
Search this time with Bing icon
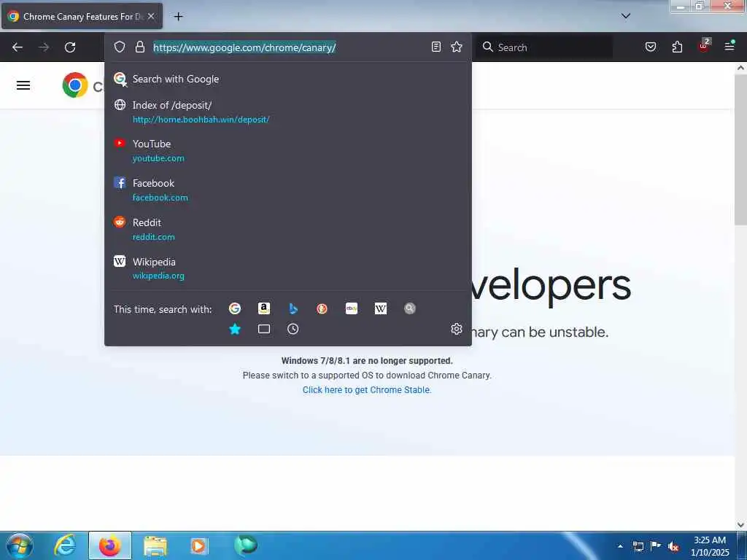tap(293, 308)
